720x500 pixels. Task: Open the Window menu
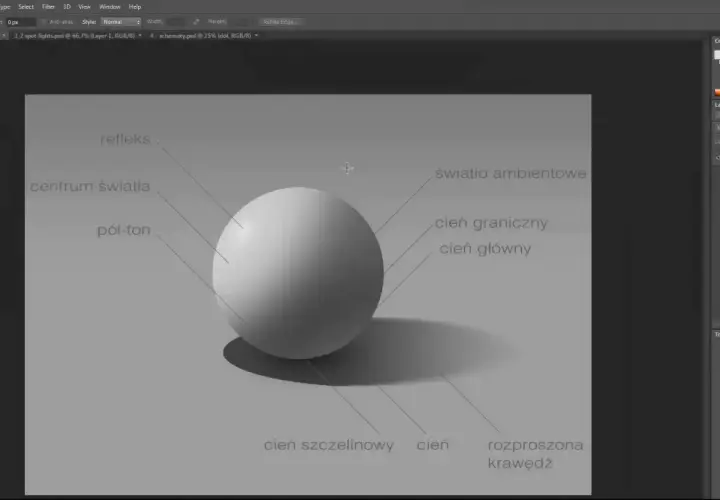tap(110, 7)
